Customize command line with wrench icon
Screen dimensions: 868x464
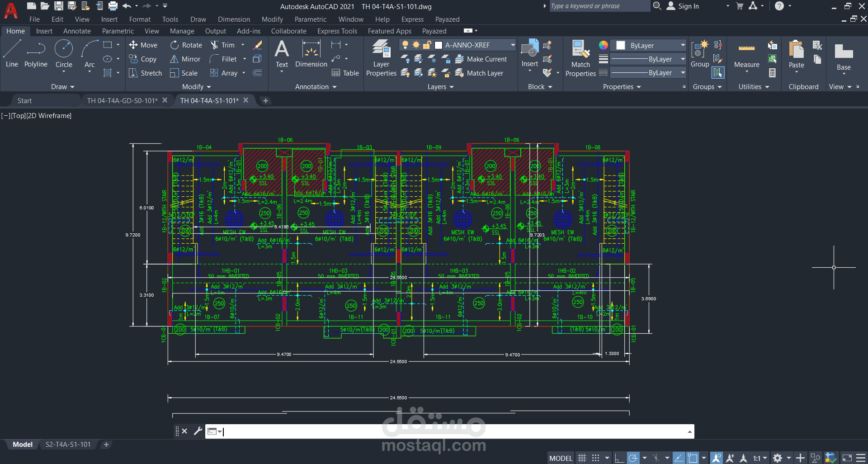pos(198,431)
